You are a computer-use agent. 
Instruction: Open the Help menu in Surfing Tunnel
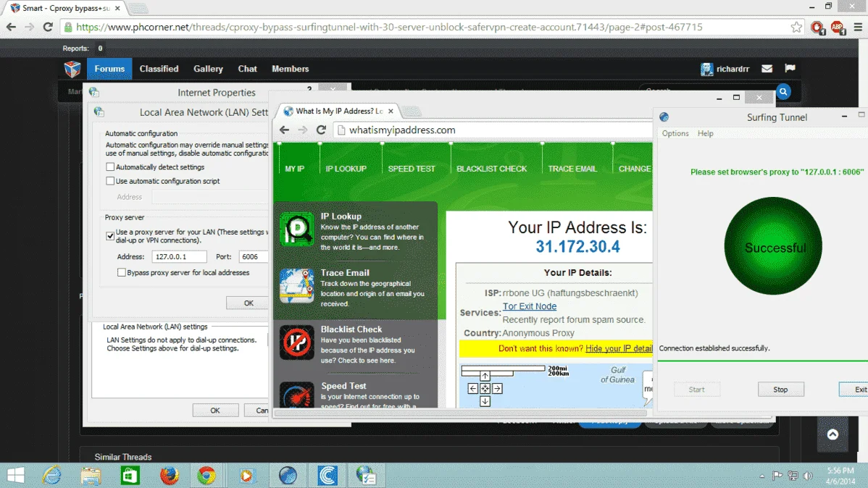pyautogui.click(x=705, y=133)
